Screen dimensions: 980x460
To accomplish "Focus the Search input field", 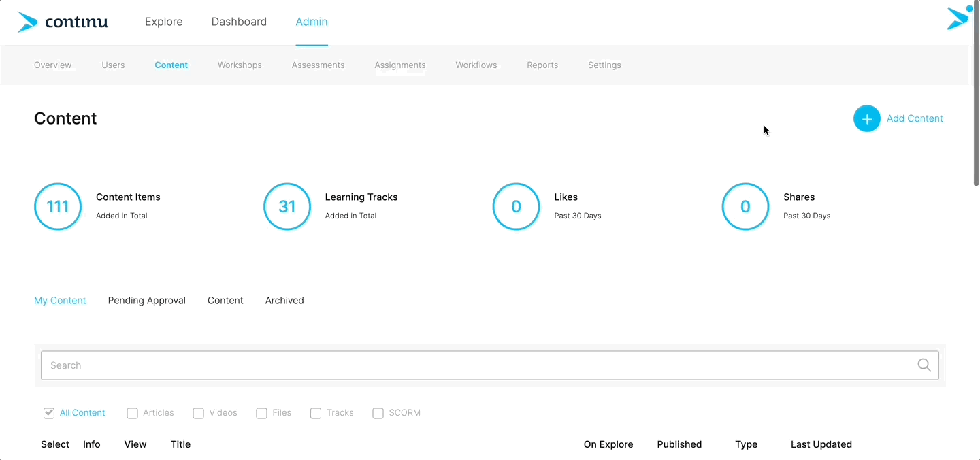I will (476, 365).
